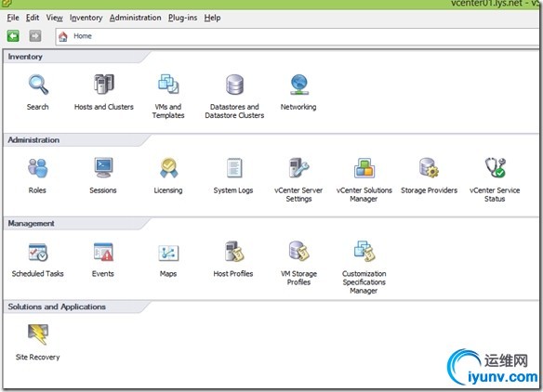Viewport: 543px width, 392px height.
Task: Open the View menu
Action: tap(55, 18)
